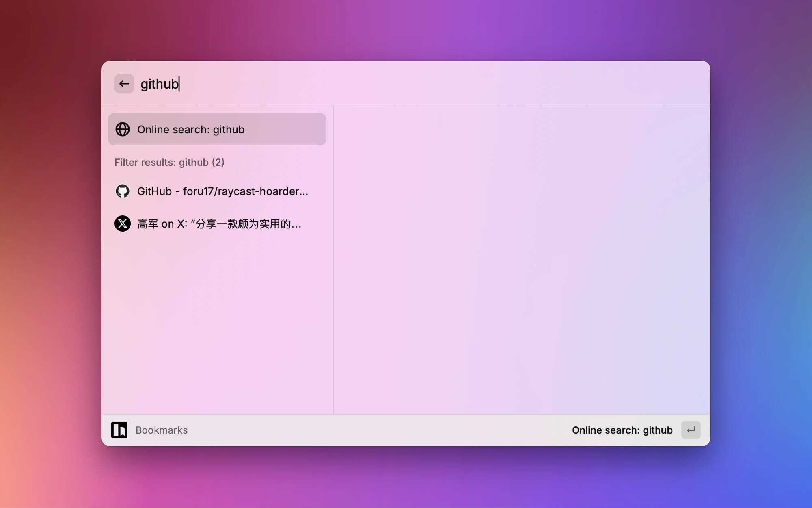Click Online search: github action in footer

[x=622, y=430]
